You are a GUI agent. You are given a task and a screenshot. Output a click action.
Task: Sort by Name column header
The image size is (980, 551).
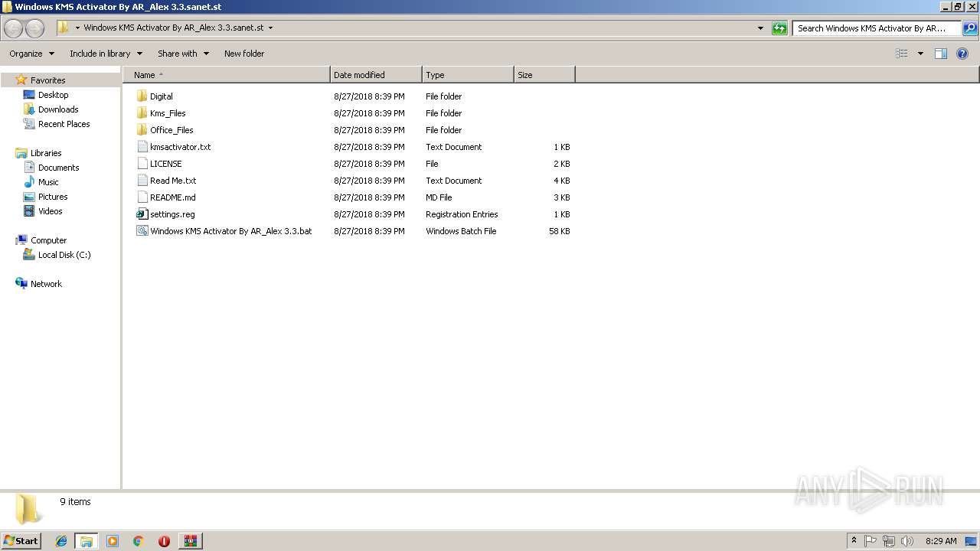(227, 75)
